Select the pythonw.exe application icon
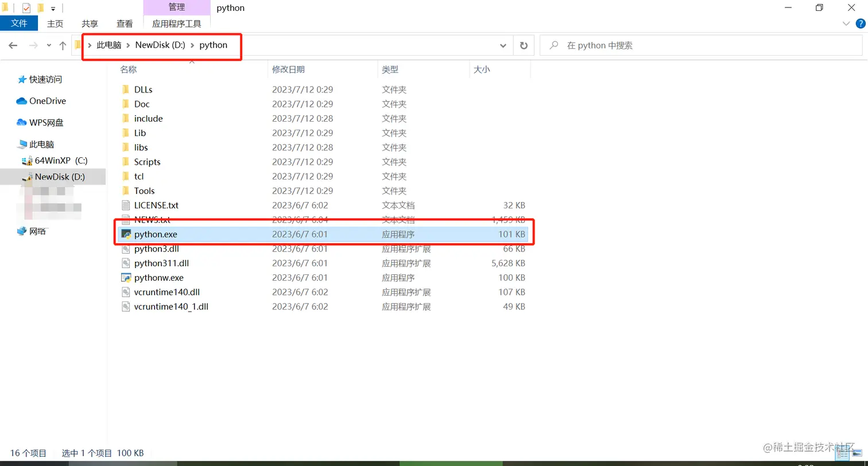Screen dimensions: 868x466 coord(126,278)
